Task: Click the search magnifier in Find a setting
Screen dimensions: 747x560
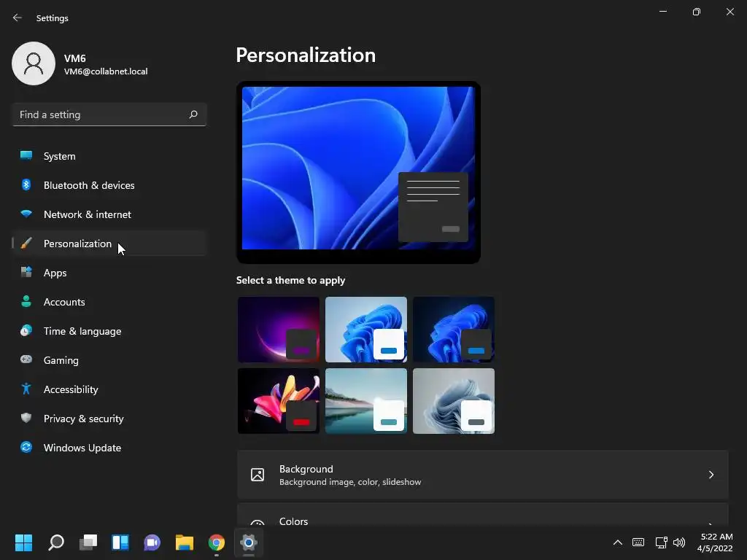Action: [193, 114]
